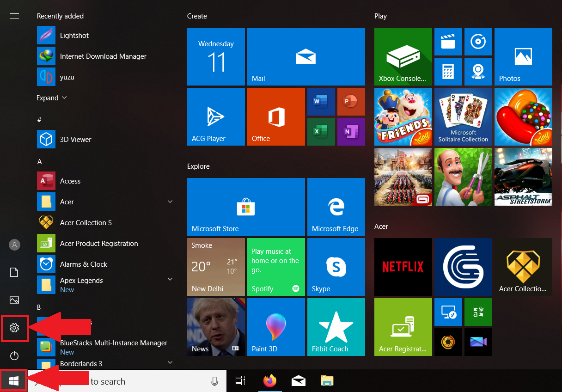The image size is (562, 392).
Task: Open the Word small tile
Action: click(321, 102)
